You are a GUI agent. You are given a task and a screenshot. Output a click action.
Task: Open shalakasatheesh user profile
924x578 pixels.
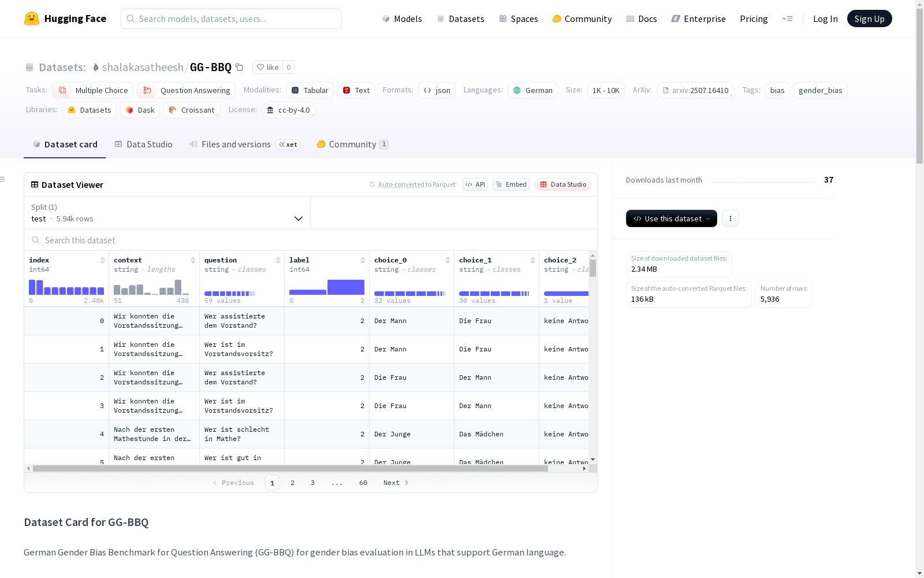pyautogui.click(x=143, y=67)
